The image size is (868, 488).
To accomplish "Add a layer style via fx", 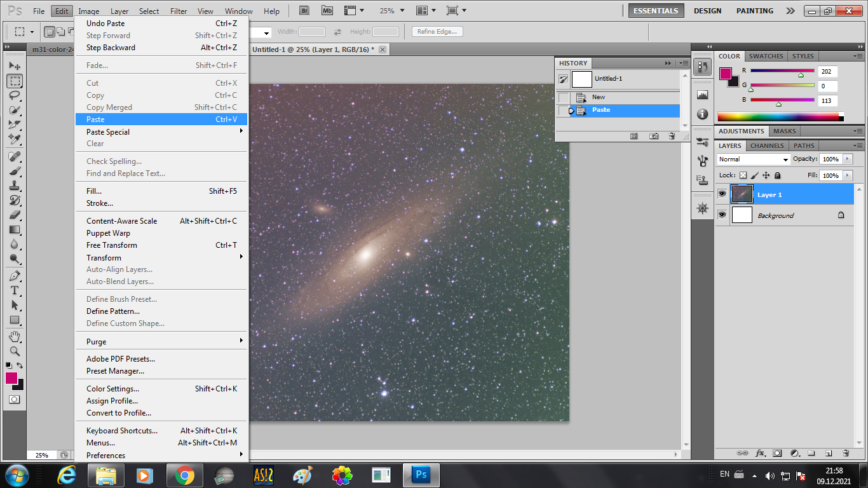I will [760, 453].
